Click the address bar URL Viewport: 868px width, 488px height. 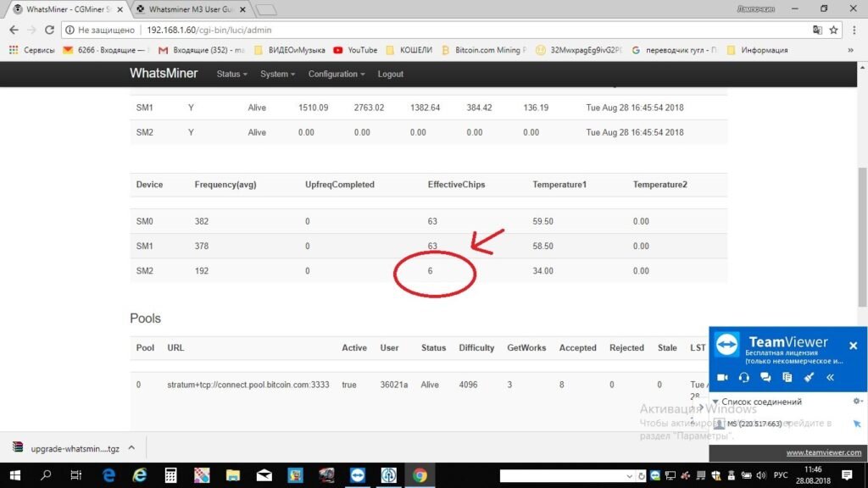tap(209, 30)
